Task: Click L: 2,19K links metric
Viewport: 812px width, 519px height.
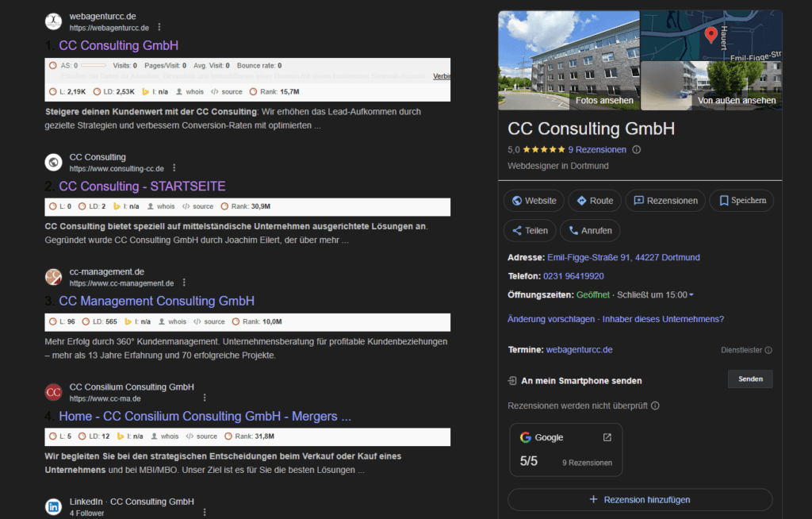Action: 67,92
